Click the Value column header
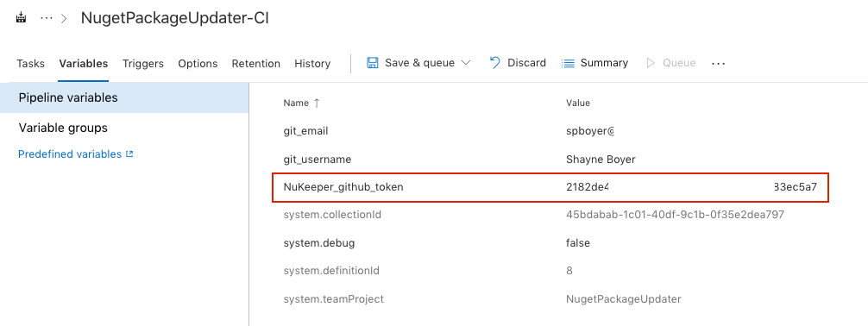The width and height of the screenshot is (868, 326). point(578,103)
